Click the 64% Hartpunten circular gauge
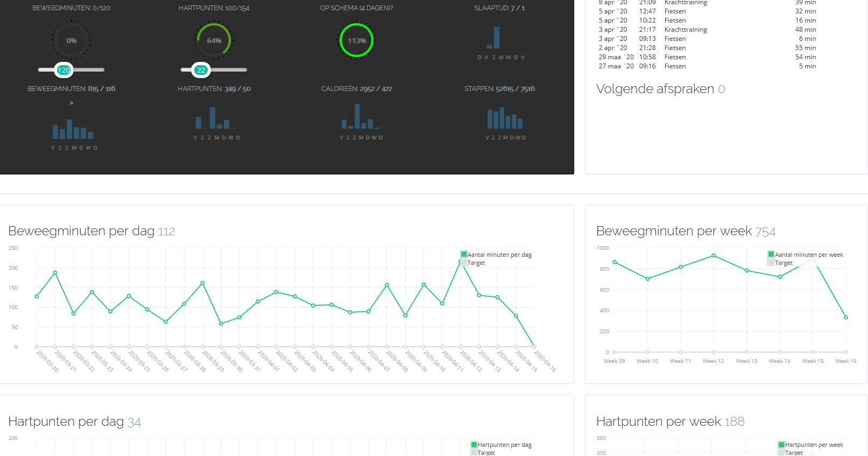This screenshot has width=868, height=456. pyautogui.click(x=214, y=40)
